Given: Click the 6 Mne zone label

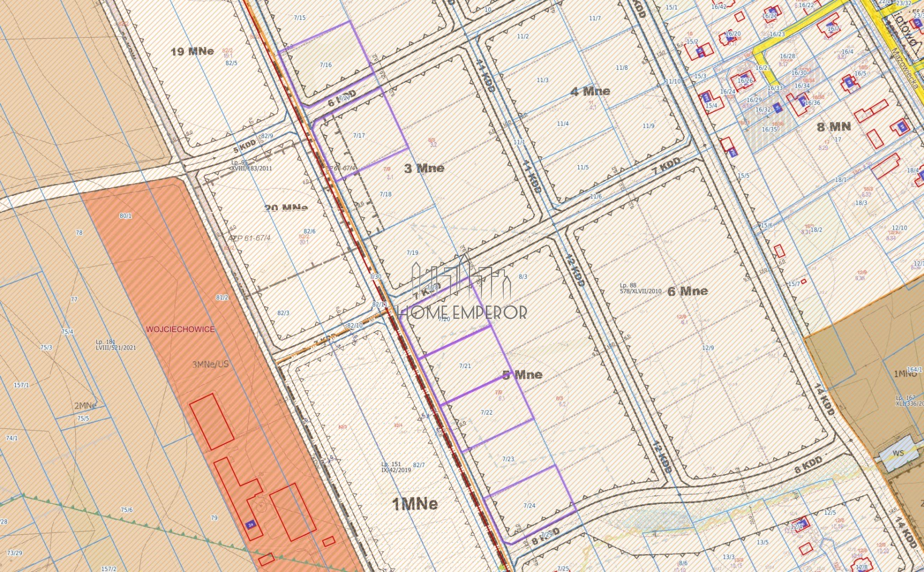Looking at the screenshot, I should click(x=687, y=291).
